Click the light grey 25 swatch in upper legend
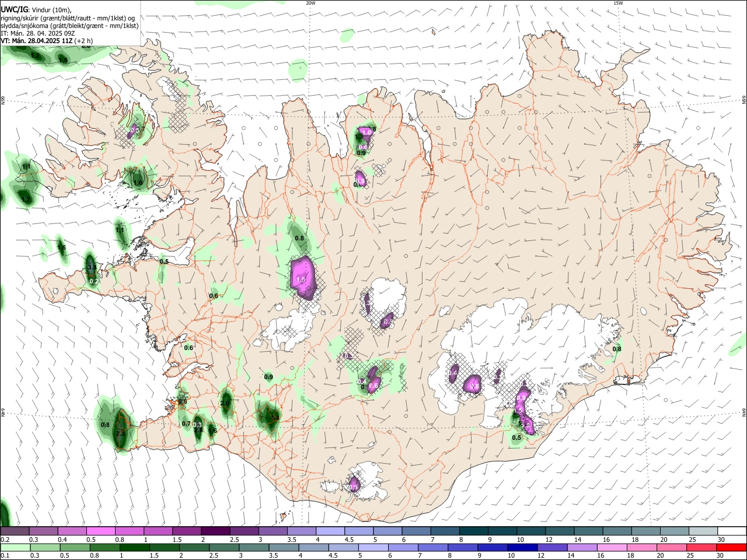 tap(704, 531)
